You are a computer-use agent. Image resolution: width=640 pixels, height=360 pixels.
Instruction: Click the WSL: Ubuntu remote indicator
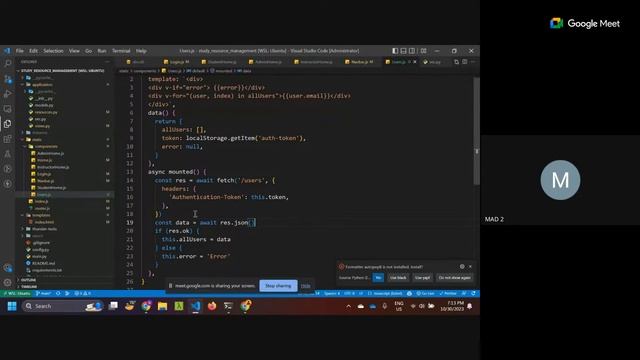(17, 293)
